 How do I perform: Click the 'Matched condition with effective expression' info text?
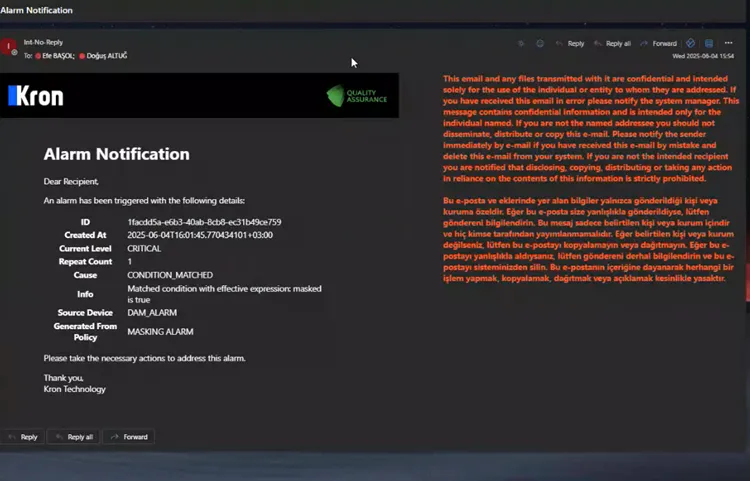224,294
